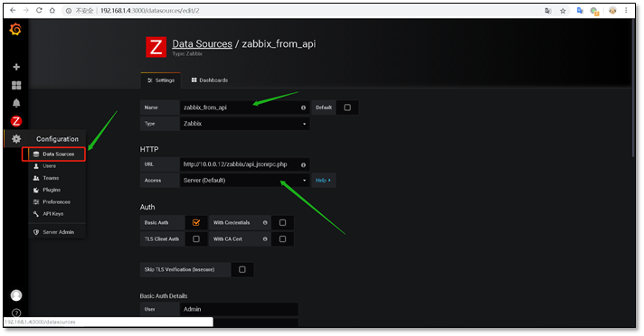Enable With Credentials checkbox
The height and width of the screenshot is (336, 644).
point(282,222)
